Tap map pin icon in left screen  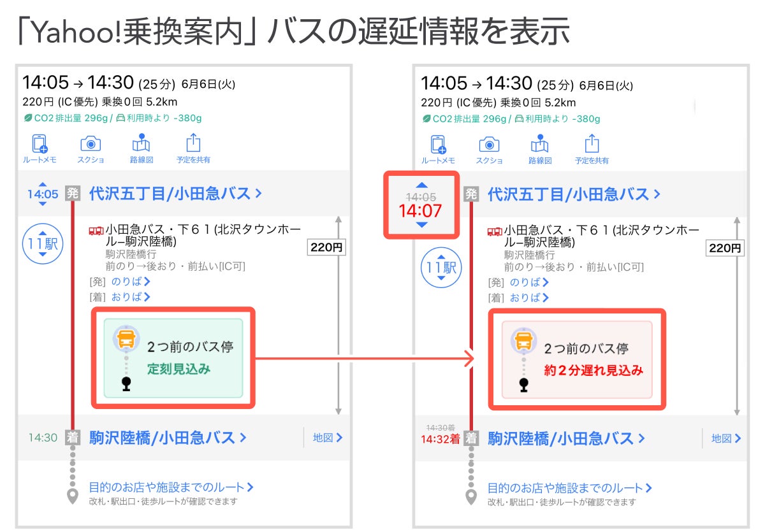click(x=72, y=497)
